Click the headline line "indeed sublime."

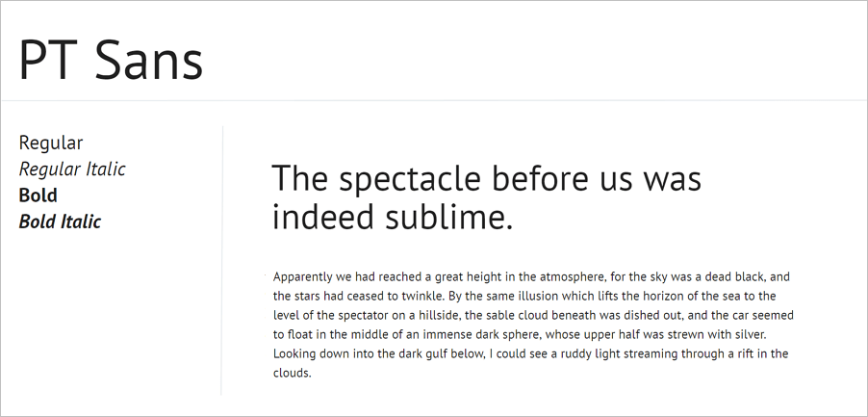[393, 217]
